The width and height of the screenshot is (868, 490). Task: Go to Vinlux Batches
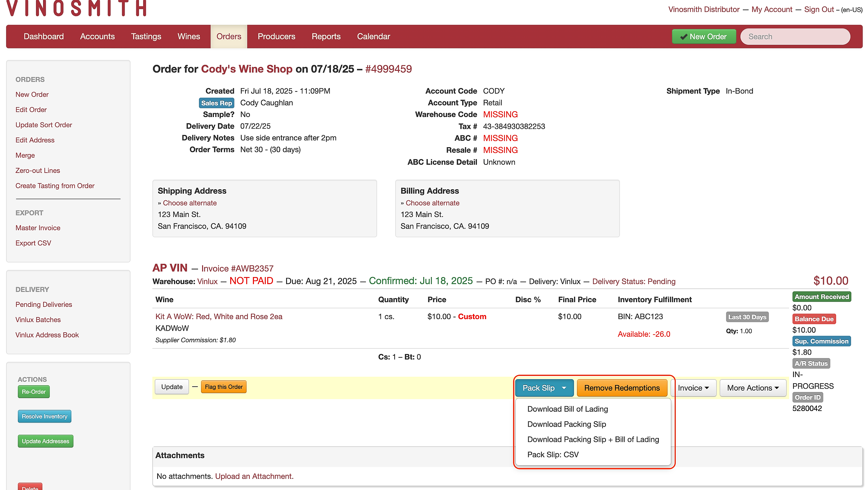point(38,320)
